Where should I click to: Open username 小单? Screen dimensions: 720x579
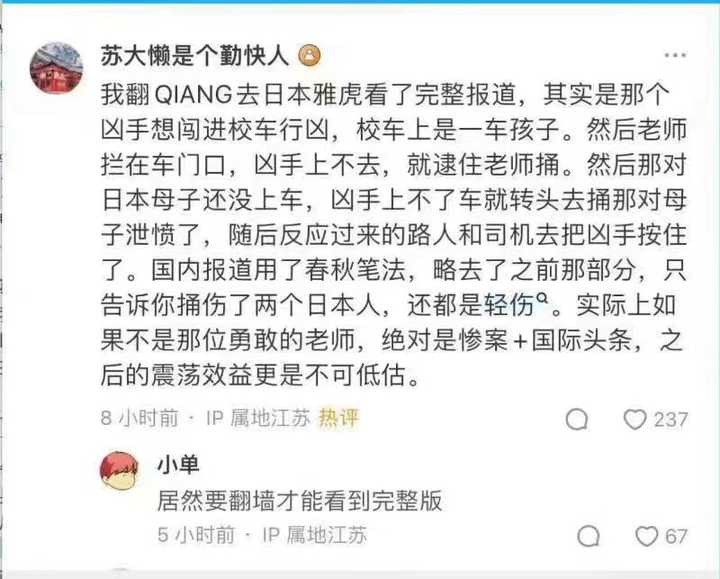pos(179,465)
